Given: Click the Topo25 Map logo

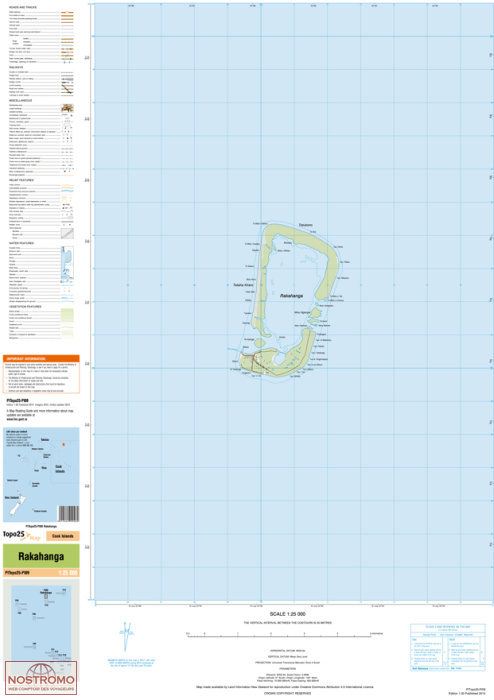Looking at the screenshot, I should pos(22,535).
